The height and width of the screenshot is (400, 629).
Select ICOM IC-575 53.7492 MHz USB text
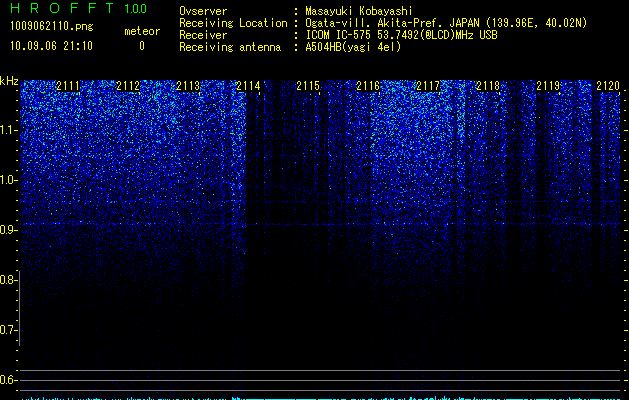click(402, 35)
